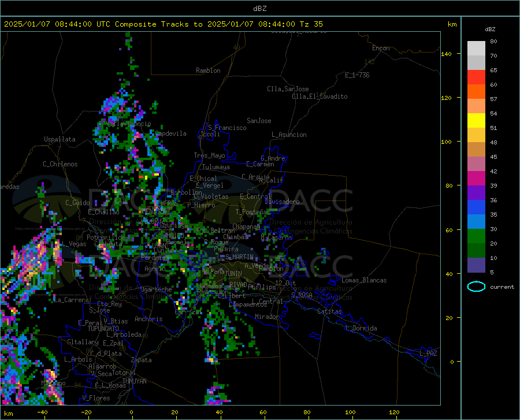The width and height of the screenshot is (520, 420).
Task: Click the C_Chilenos label
Action: point(60,164)
